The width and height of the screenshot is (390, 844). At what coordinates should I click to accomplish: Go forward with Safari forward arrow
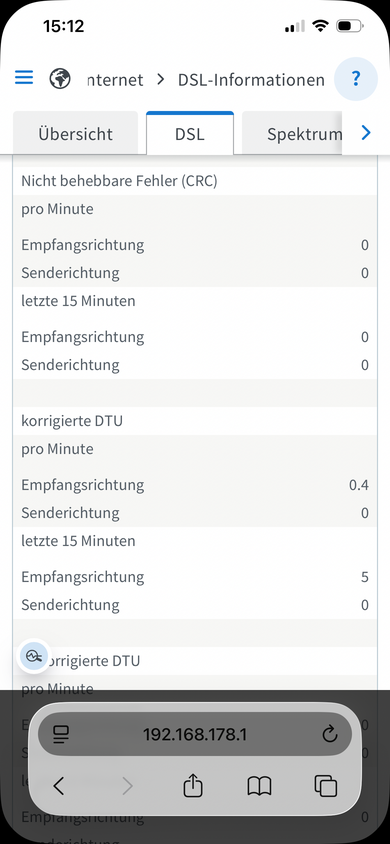(127, 786)
